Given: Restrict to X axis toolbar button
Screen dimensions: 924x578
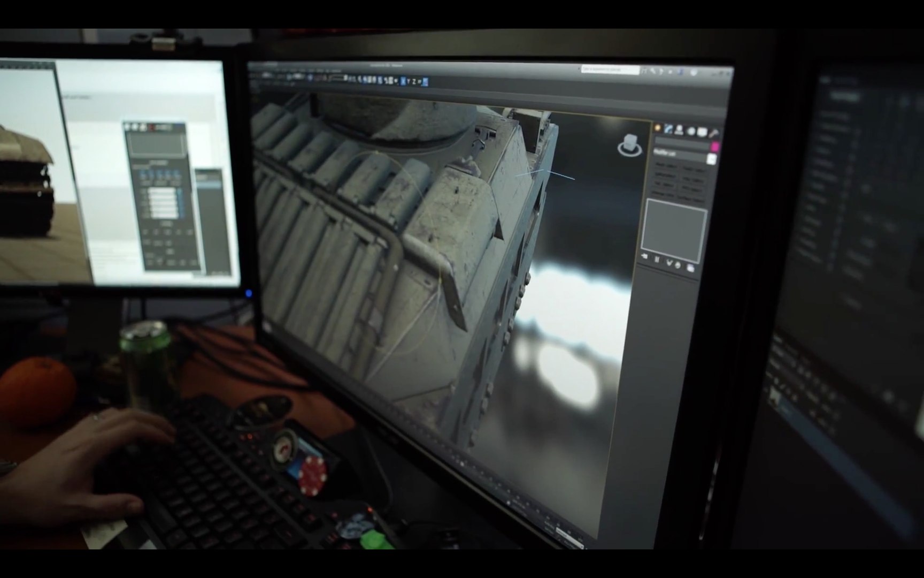Looking at the screenshot, I should pyautogui.click(x=403, y=81).
